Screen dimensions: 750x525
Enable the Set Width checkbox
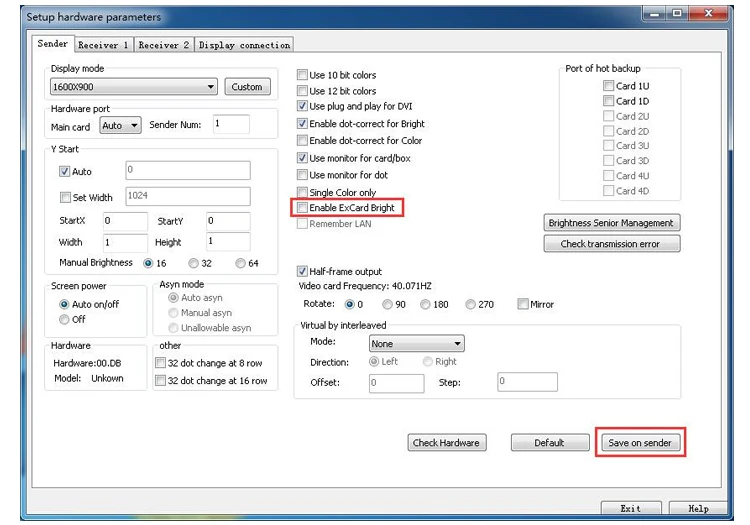(x=65, y=197)
